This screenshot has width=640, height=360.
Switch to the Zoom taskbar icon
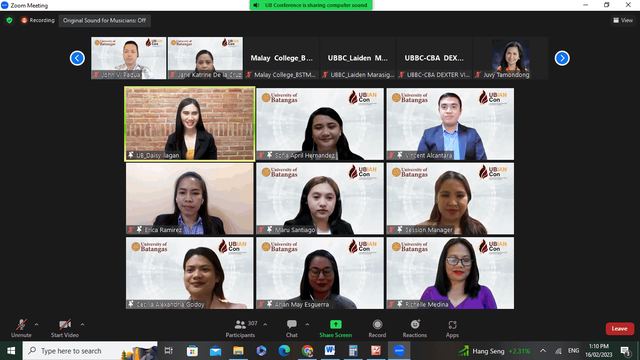click(x=399, y=351)
